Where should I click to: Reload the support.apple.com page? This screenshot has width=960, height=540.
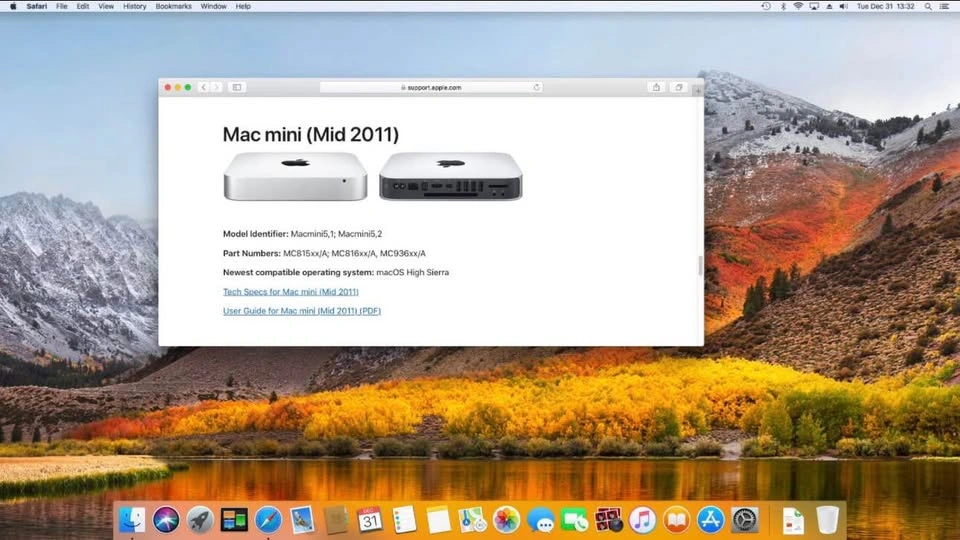[536, 88]
